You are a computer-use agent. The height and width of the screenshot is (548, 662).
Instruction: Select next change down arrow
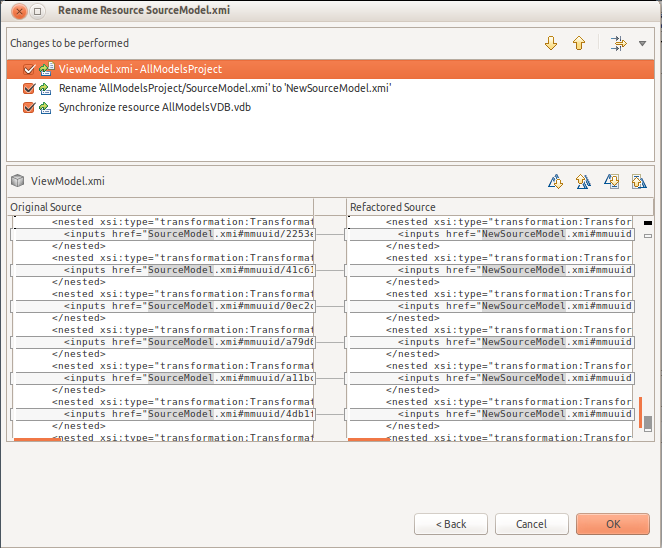[x=551, y=43]
